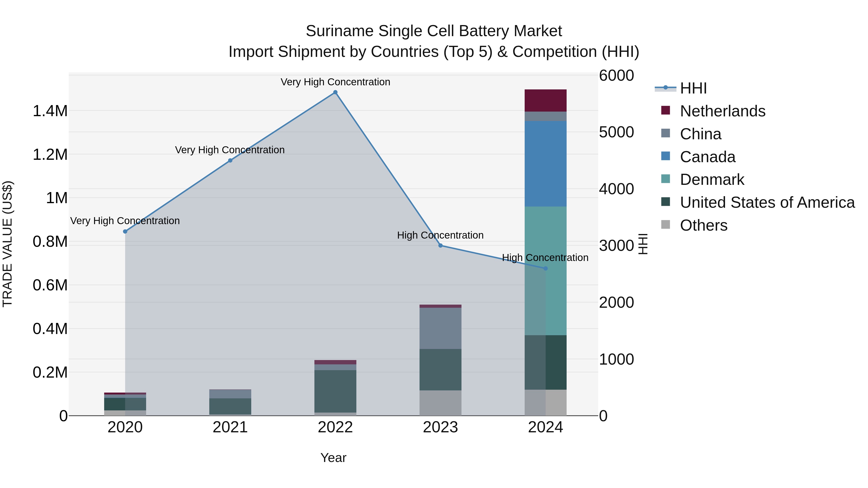Click the 6000 HHI tick label
This screenshot has height=488, width=868.
point(616,75)
